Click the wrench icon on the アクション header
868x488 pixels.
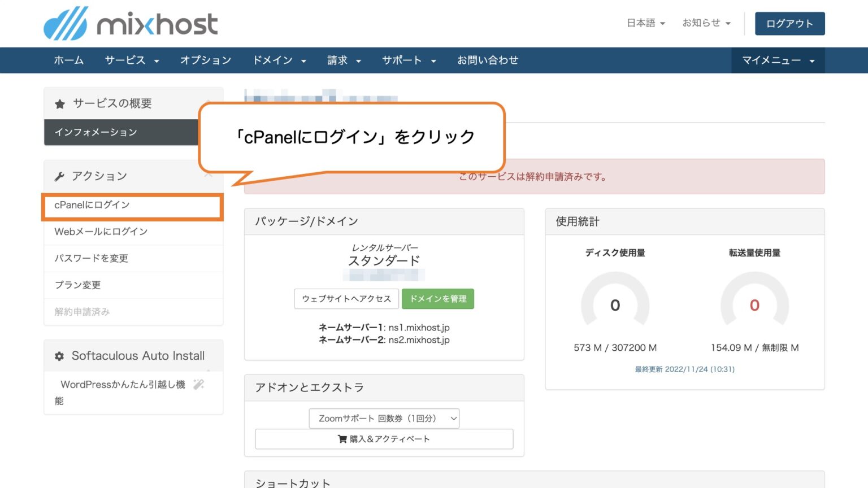[x=60, y=176]
